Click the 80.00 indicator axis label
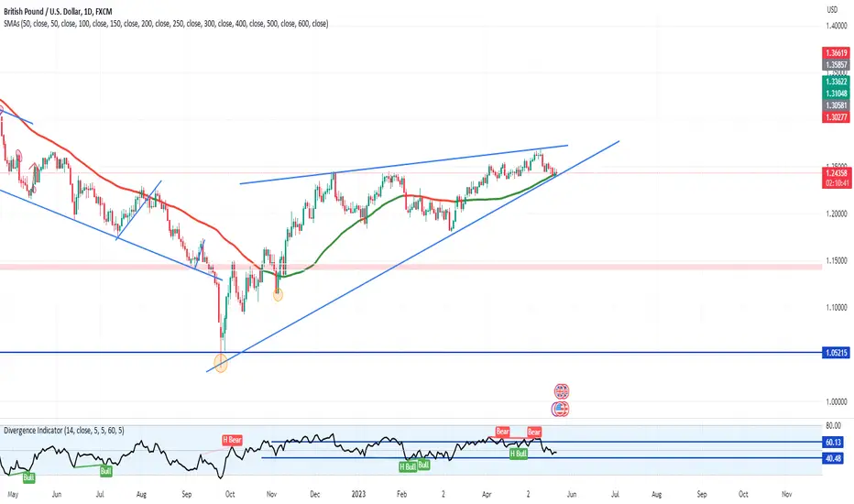 coord(833,425)
